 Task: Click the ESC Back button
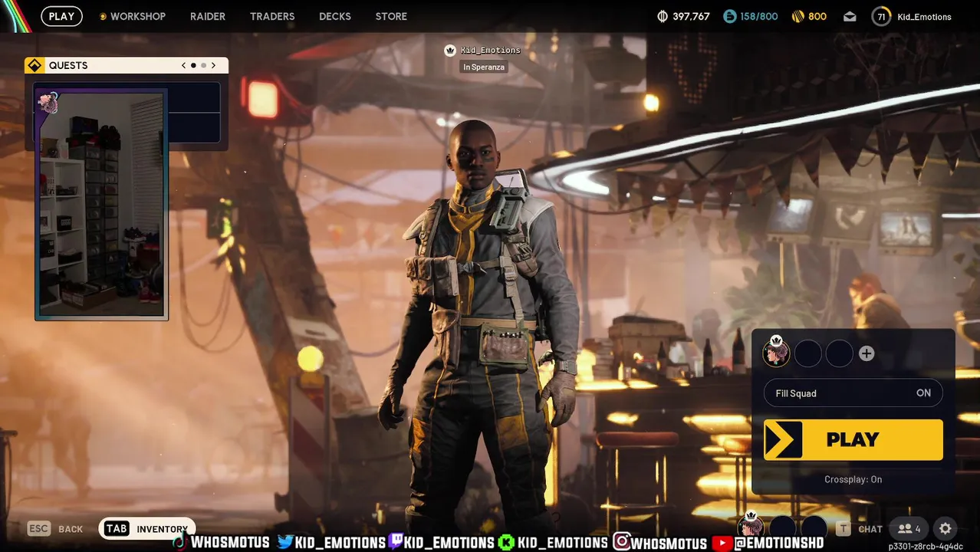tap(55, 529)
